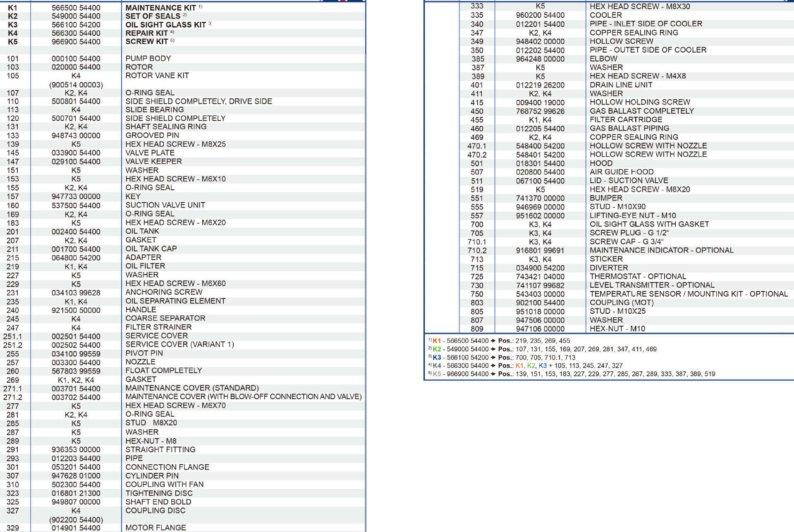Click LIFTING-EYE NUT - M10 description
Image resolution: width=794 pixels, height=532 pixels.
(633, 216)
